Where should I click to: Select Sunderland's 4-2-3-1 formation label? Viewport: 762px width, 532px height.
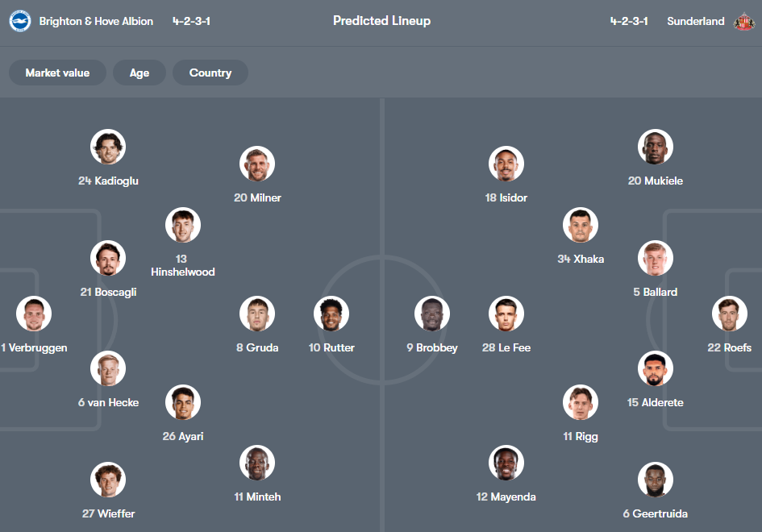[x=629, y=21]
